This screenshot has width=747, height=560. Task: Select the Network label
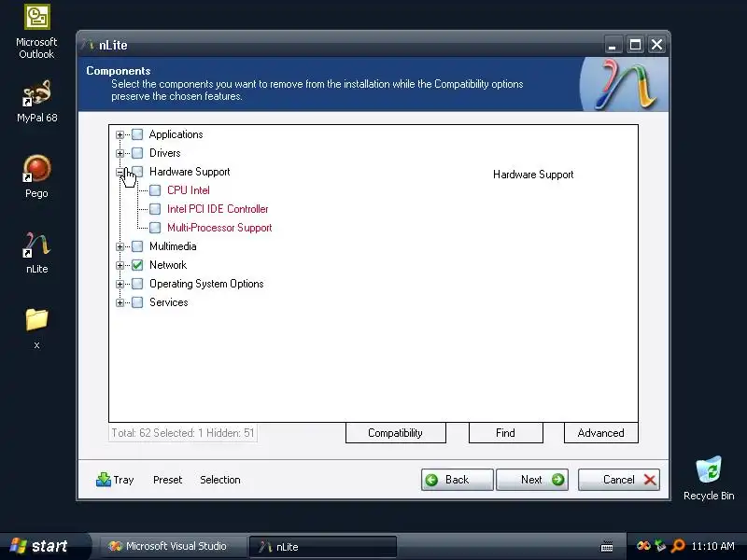pyautogui.click(x=168, y=265)
